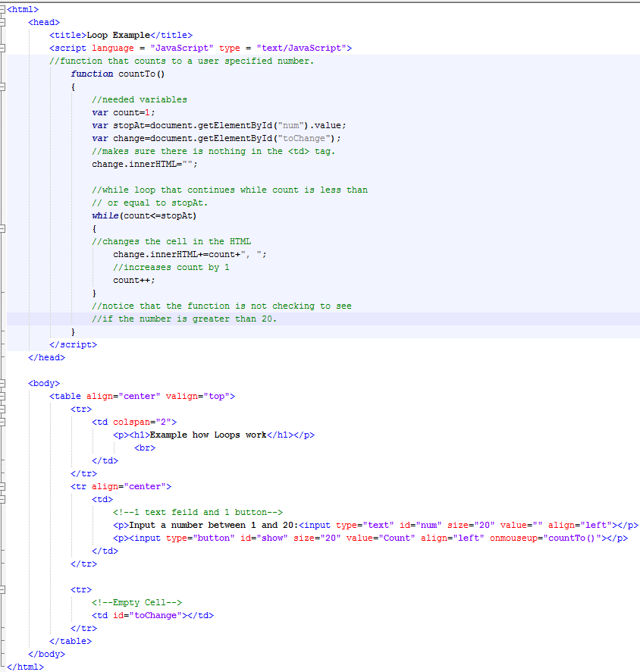Click the "text/JavaScript" type attribute value

coord(302,48)
